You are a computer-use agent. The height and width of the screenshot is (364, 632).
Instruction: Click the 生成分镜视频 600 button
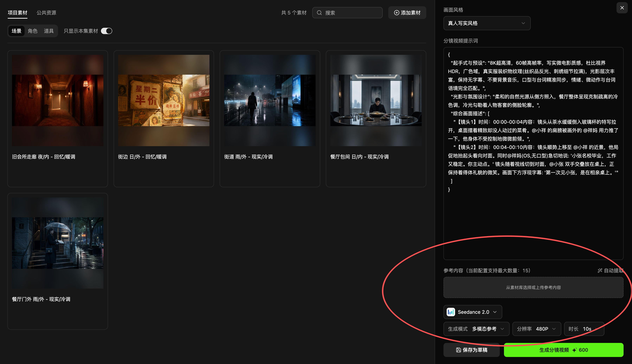coord(563,350)
